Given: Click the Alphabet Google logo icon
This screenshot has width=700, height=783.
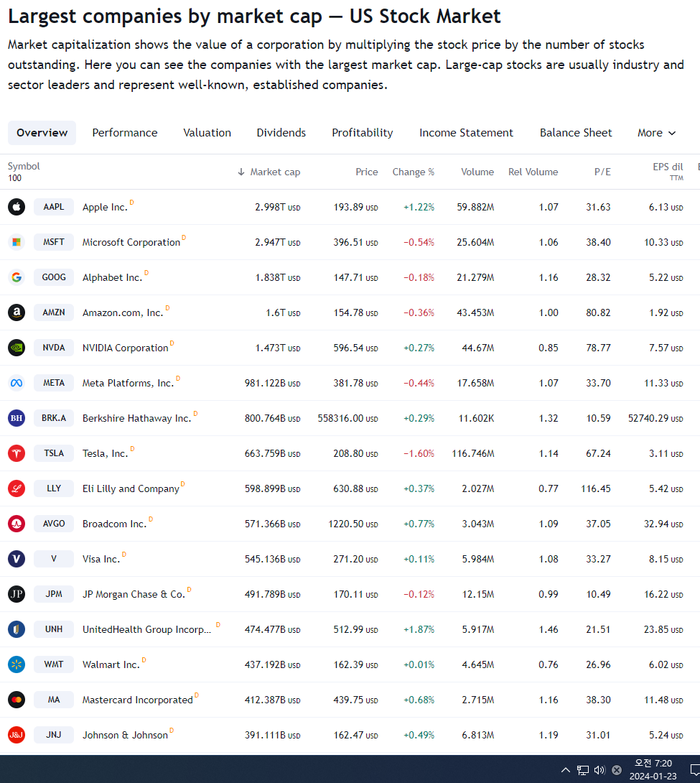Looking at the screenshot, I should [17, 277].
